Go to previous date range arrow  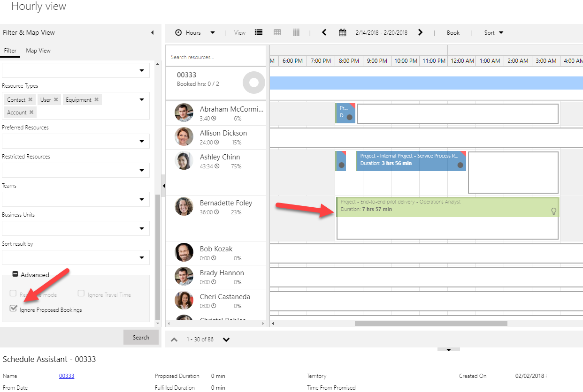coord(324,33)
